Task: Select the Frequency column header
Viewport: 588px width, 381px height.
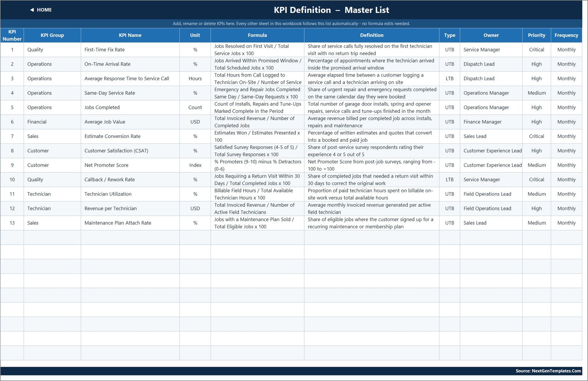Action: click(x=566, y=35)
